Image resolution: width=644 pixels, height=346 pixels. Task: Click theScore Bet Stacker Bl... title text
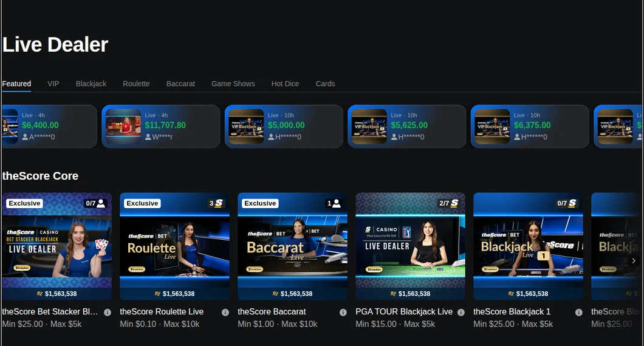(x=50, y=312)
